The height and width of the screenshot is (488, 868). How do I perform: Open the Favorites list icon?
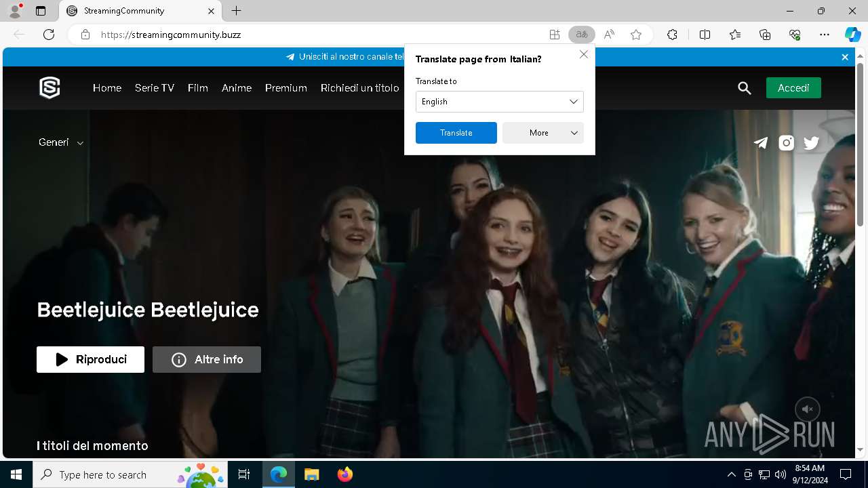click(735, 35)
